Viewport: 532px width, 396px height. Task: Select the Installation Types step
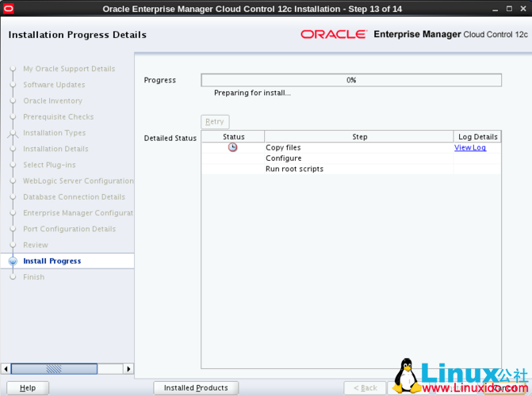pos(54,133)
